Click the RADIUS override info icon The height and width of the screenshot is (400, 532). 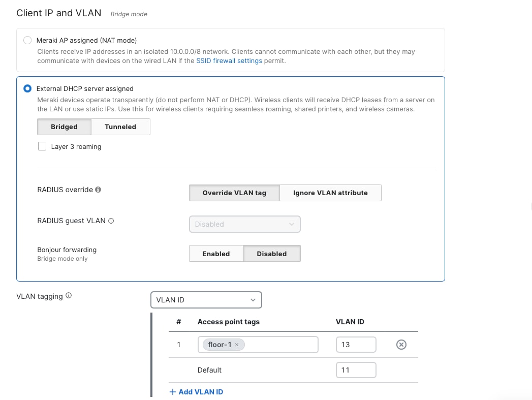click(98, 190)
